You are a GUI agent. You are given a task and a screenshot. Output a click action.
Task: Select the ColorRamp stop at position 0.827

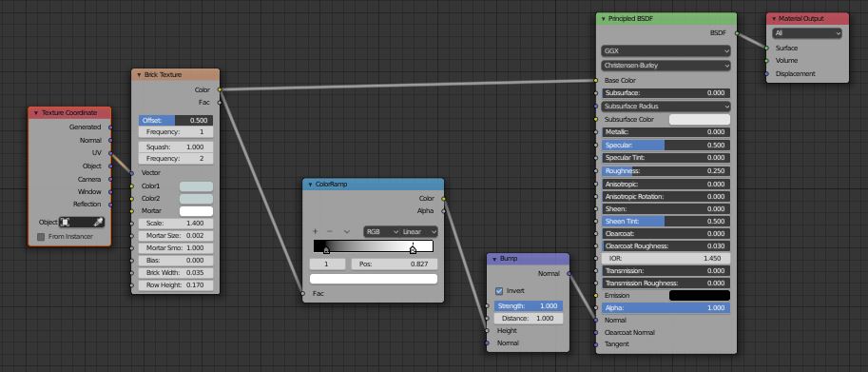click(x=413, y=250)
